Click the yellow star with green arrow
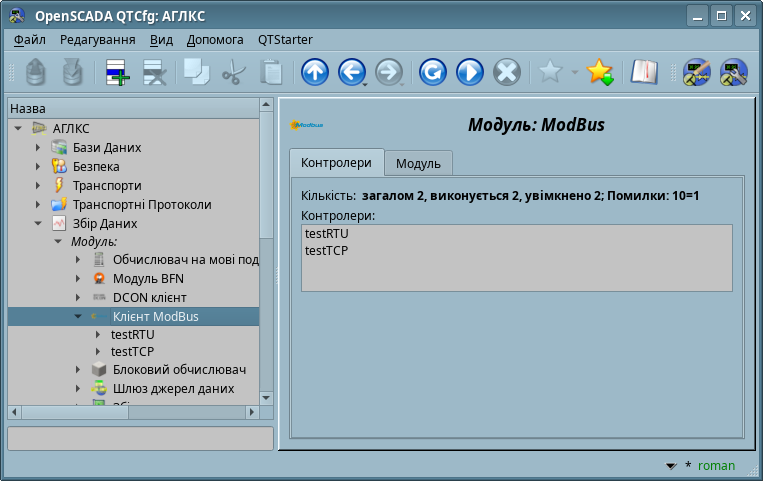This screenshot has width=763, height=481. (600, 73)
